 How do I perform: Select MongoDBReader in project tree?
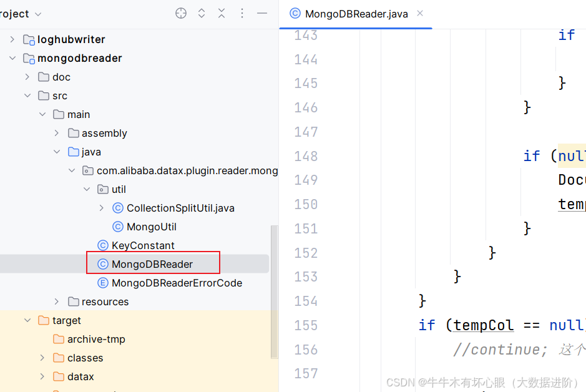[152, 264]
